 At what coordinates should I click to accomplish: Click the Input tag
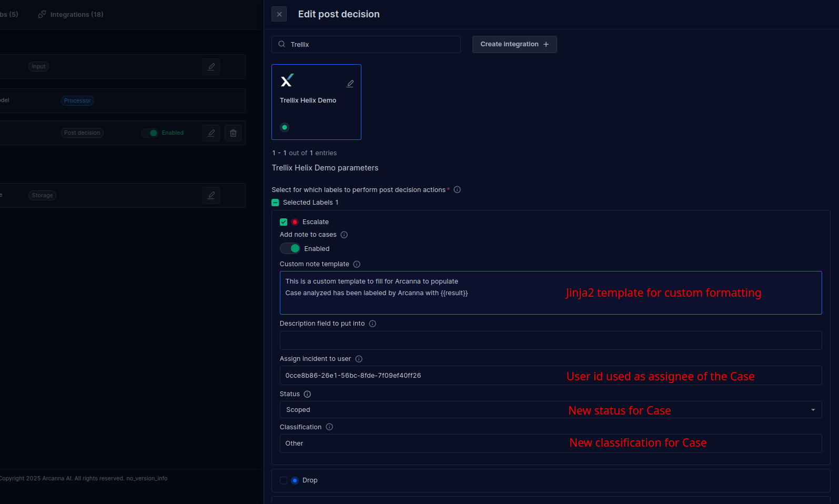tap(38, 67)
